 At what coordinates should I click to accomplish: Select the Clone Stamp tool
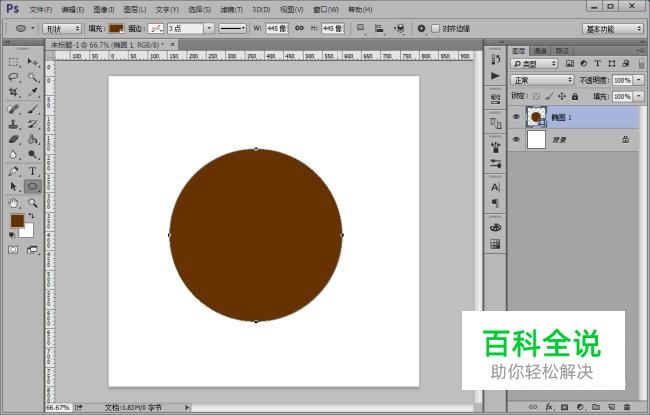[x=13, y=124]
